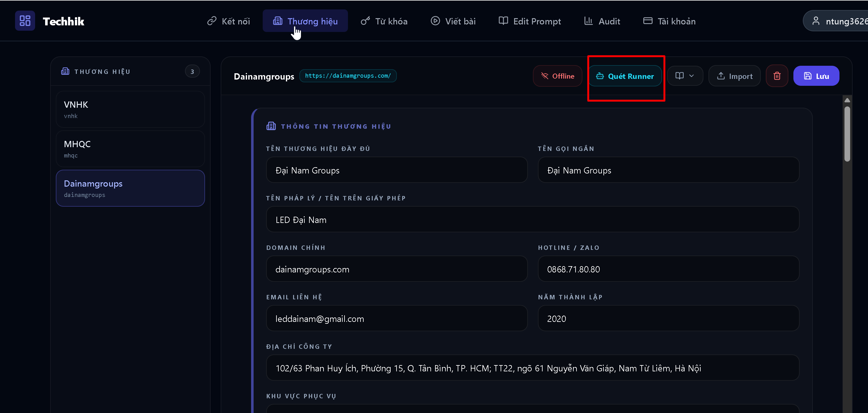Click the vertical scrollbar thumb
868x413 pixels.
[847, 134]
